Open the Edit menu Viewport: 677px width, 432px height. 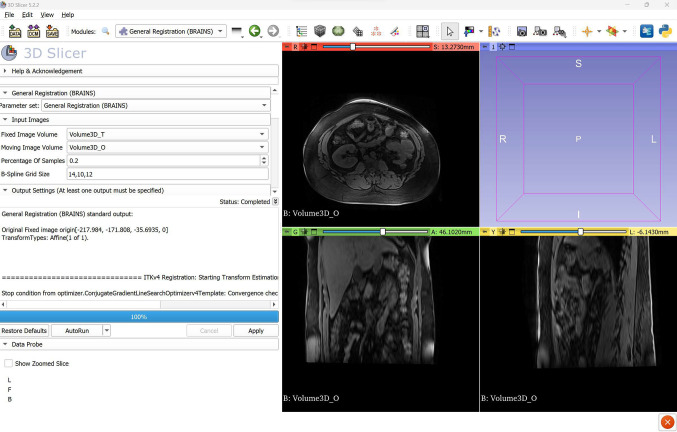tap(27, 15)
